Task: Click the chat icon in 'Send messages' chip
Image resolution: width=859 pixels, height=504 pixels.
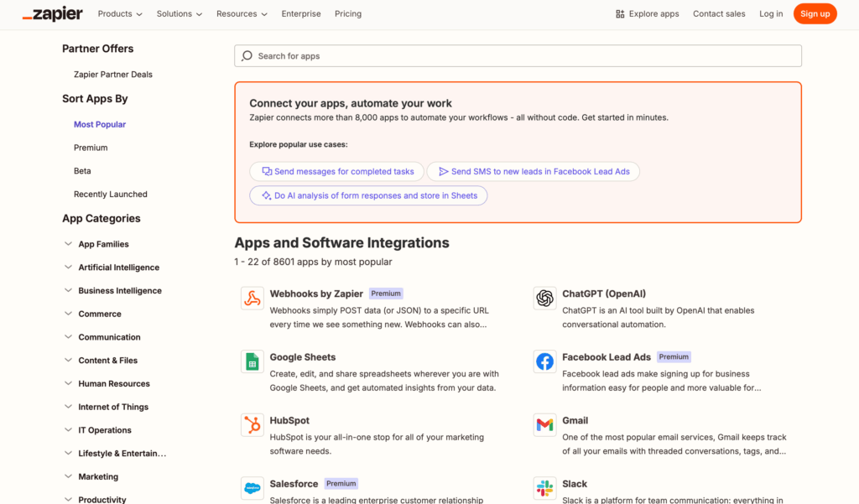Action: point(267,171)
